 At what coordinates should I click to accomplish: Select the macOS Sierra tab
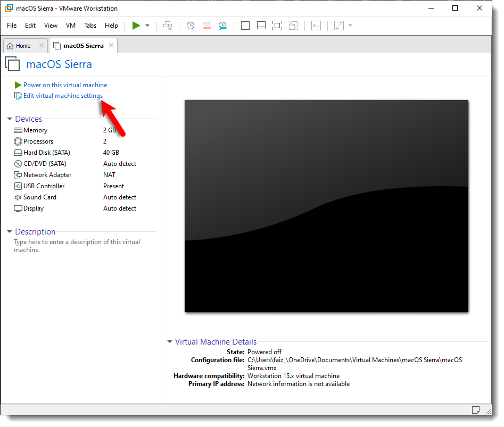click(x=83, y=46)
